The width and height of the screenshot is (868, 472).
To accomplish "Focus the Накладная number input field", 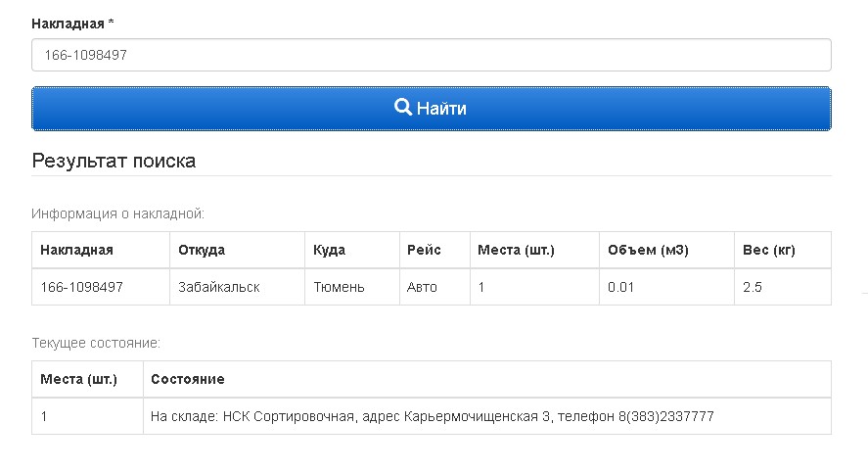I will click(x=431, y=56).
